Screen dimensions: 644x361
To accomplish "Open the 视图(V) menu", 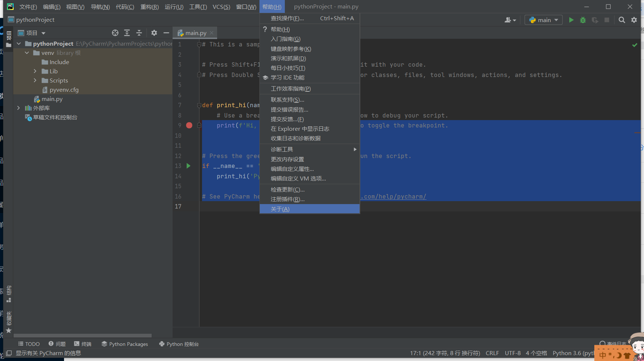I will pyautogui.click(x=75, y=7).
